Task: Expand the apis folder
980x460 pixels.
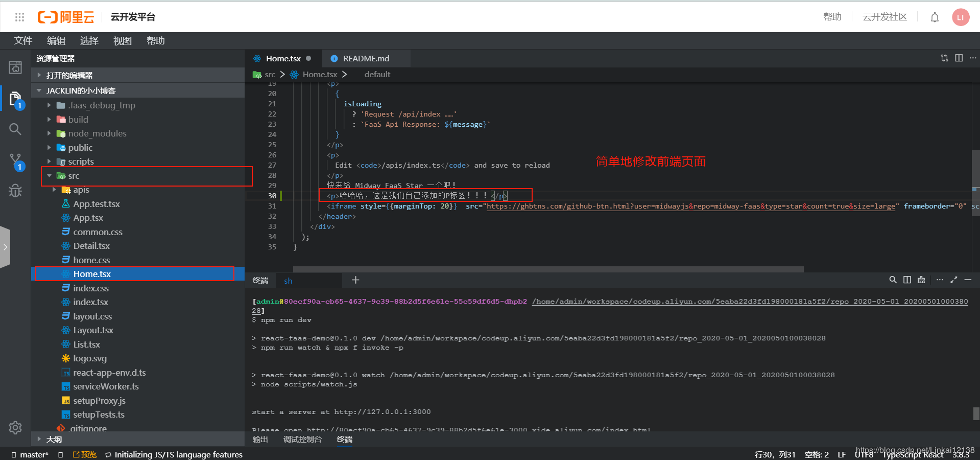Action: 54,190
